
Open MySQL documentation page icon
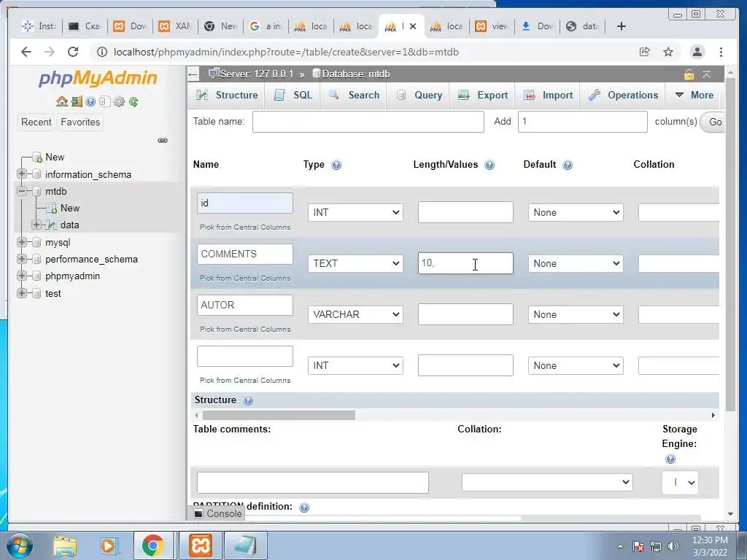tap(104, 101)
